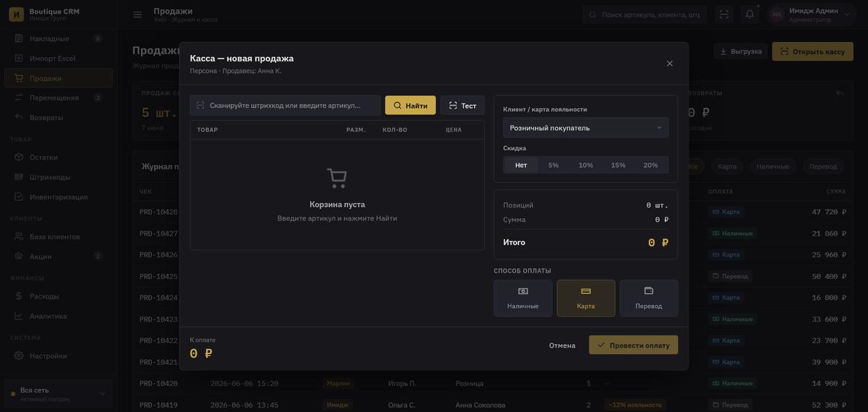Open the notifications bell
The width and height of the screenshot is (868, 412).
pos(750,14)
